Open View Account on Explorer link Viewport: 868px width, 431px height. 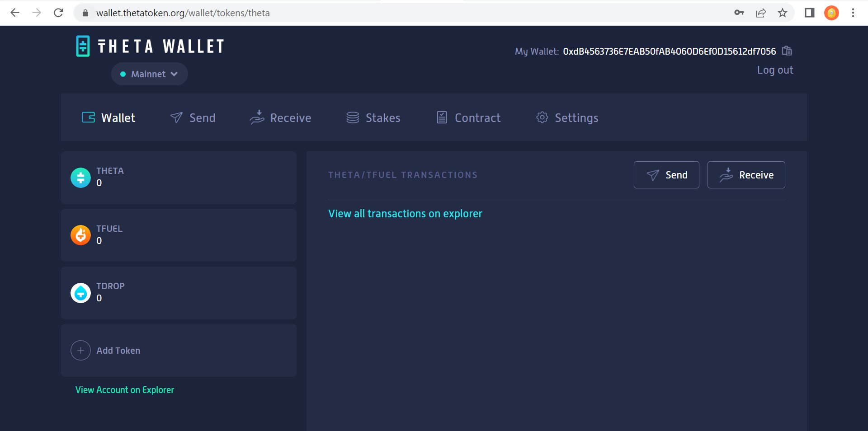[x=125, y=390]
